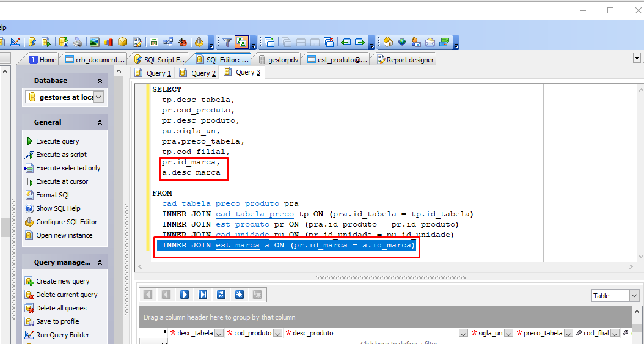Click the printer icon in toolbar
644x344 pixels.
click(77, 42)
